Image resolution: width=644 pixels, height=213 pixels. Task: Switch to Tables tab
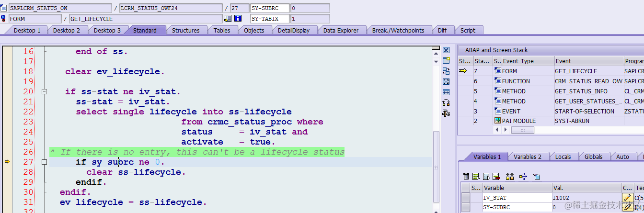[221, 30]
